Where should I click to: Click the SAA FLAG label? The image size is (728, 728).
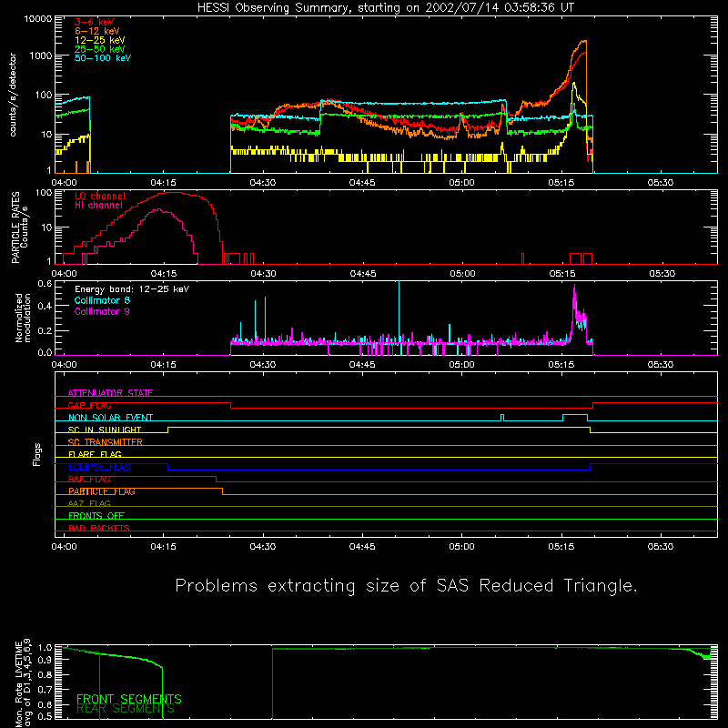tap(89, 479)
